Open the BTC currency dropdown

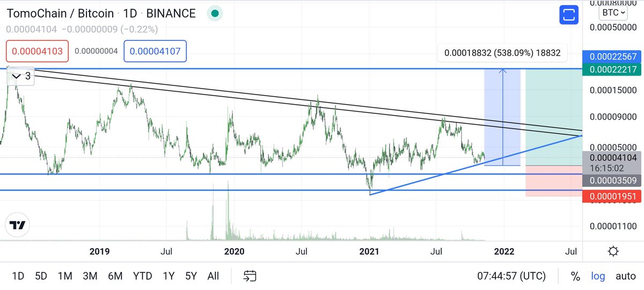tap(613, 12)
